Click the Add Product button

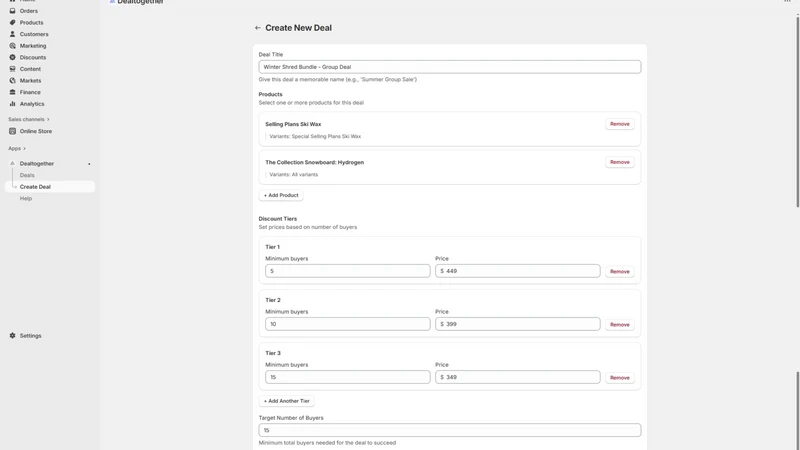(281, 195)
